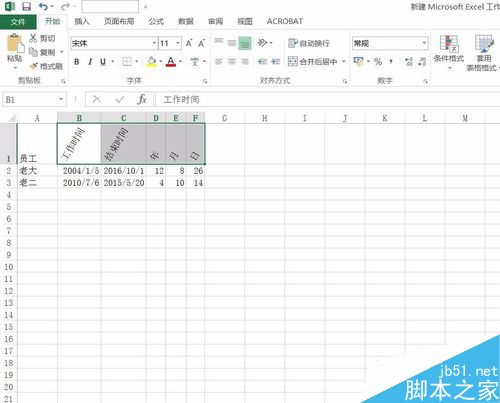Viewport: 500px width, 403px height.
Task: Click the Undo arrow icon
Action: point(43,6)
